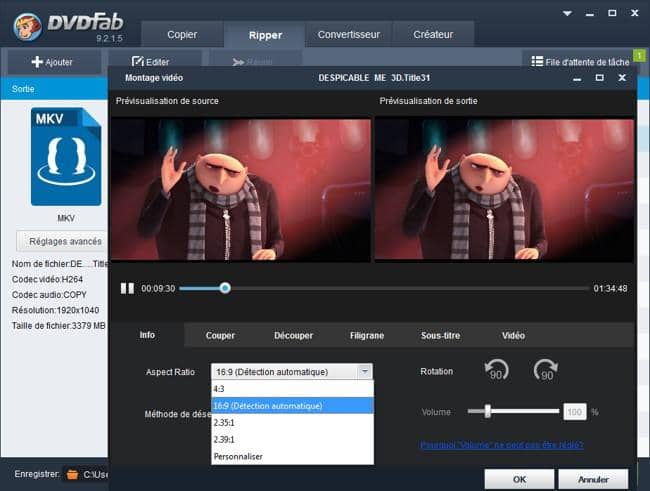Maximize the Montage vidéo dialog
650x491 pixels.
click(x=599, y=78)
